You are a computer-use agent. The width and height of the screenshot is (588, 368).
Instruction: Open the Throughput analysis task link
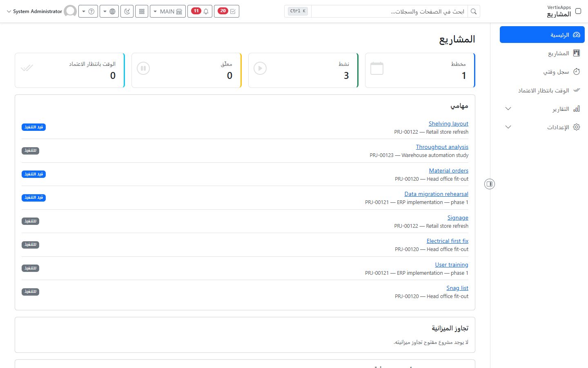click(442, 147)
